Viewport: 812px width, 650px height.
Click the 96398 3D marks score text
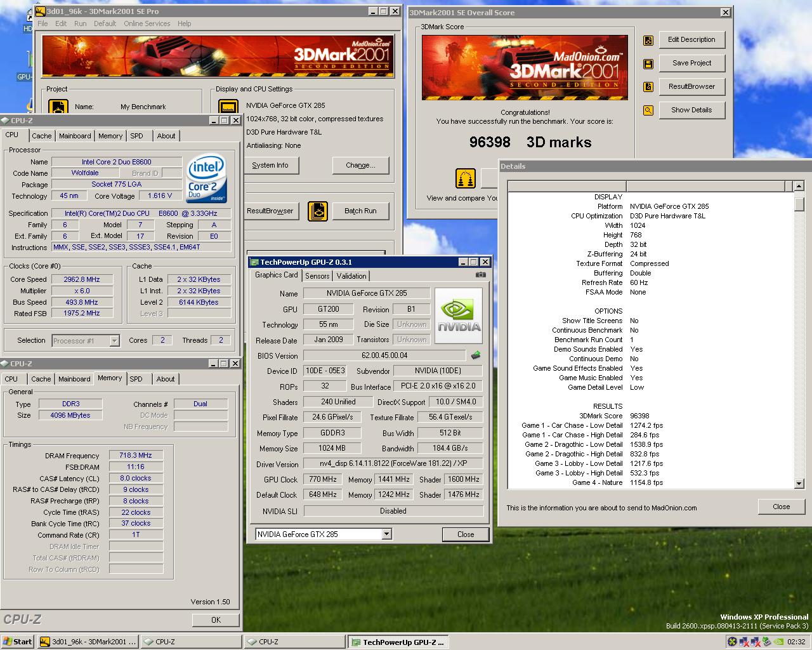point(530,142)
